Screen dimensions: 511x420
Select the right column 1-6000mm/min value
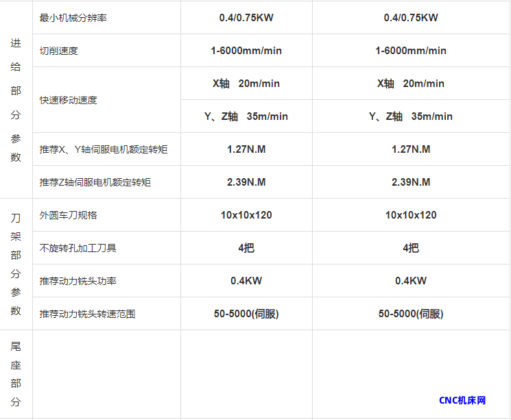[x=411, y=51]
